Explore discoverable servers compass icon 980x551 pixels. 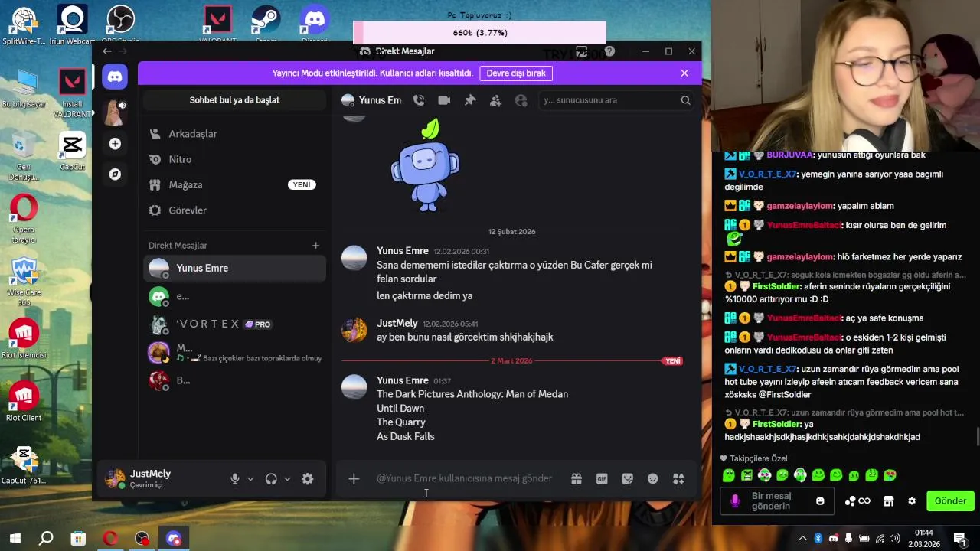pyautogui.click(x=115, y=174)
